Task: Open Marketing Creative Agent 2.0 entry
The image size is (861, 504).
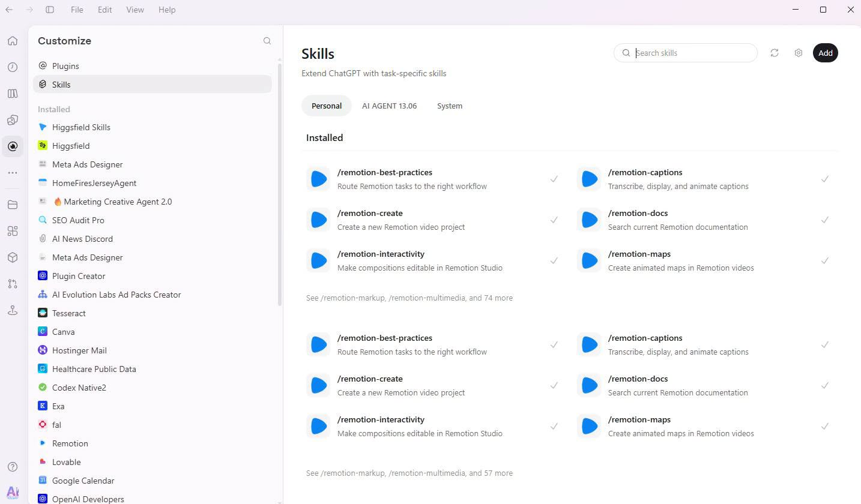Action: [x=153, y=202]
